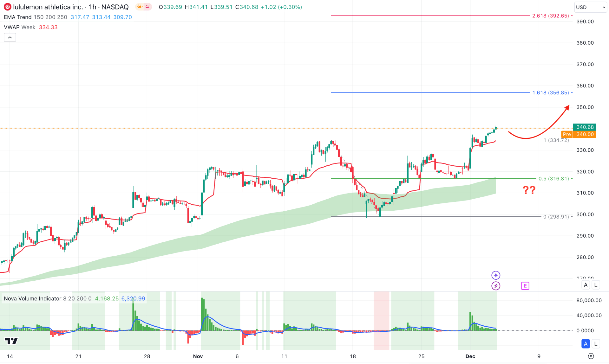This screenshot has height=364, width=609.
Task: Select the Nova Volume Indicator legend
Action: pyautogui.click(x=32, y=298)
